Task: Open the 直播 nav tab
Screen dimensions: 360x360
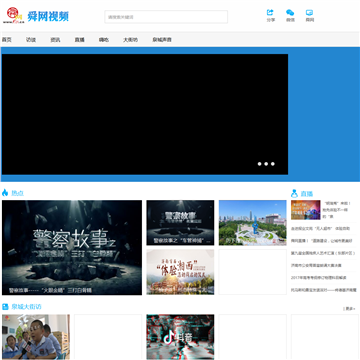Action: [x=79, y=40]
